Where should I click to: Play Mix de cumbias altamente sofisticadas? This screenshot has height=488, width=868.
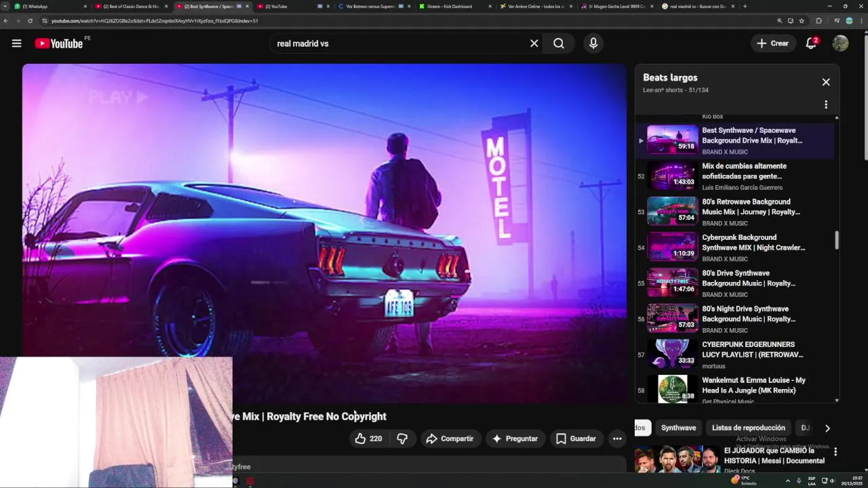click(x=735, y=176)
